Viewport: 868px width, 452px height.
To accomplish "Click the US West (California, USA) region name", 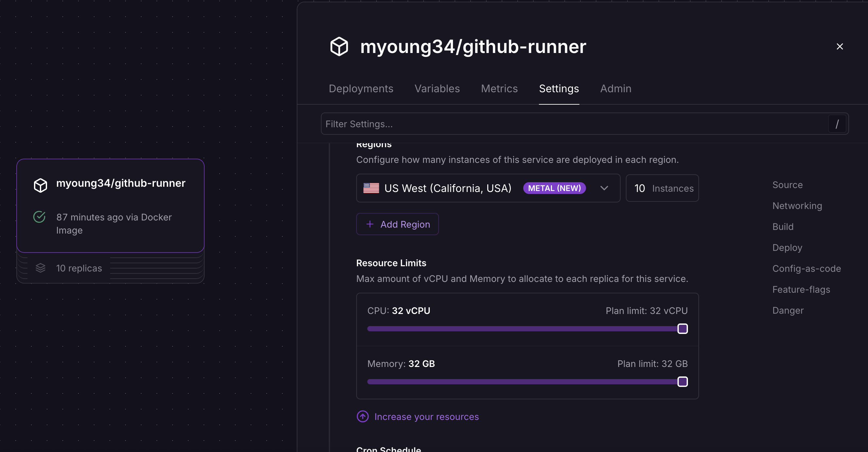I will pyautogui.click(x=448, y=188).
